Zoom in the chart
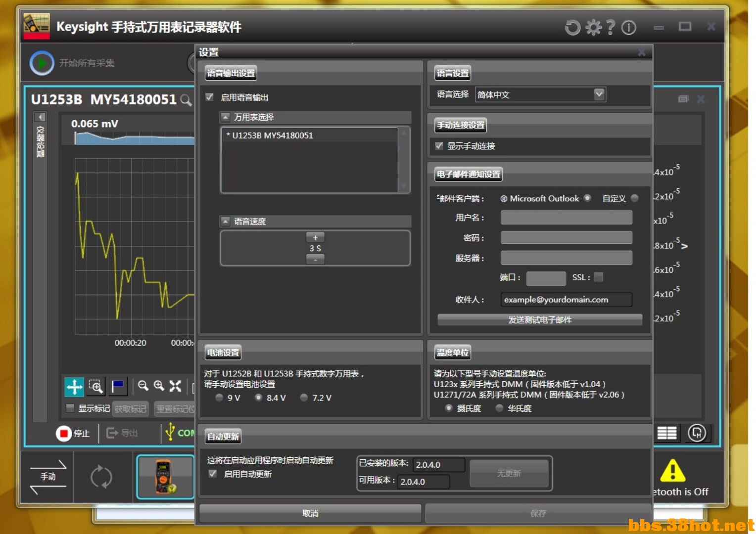 [159, 386]
